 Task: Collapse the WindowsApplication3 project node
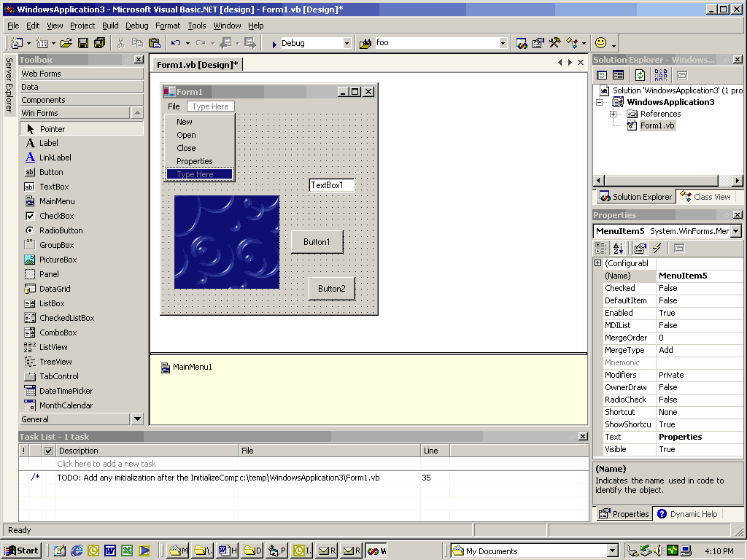click(x=600, y=102)
